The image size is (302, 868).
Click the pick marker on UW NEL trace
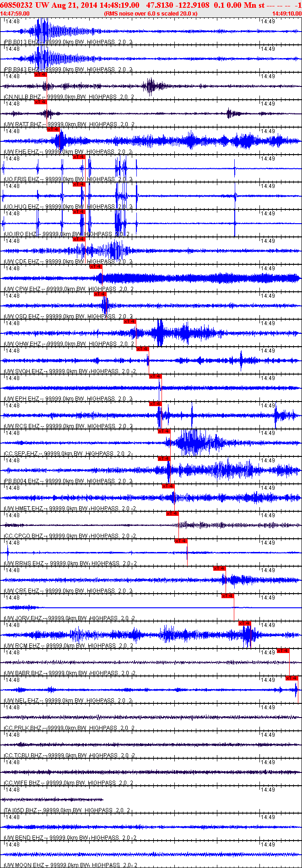292,678
